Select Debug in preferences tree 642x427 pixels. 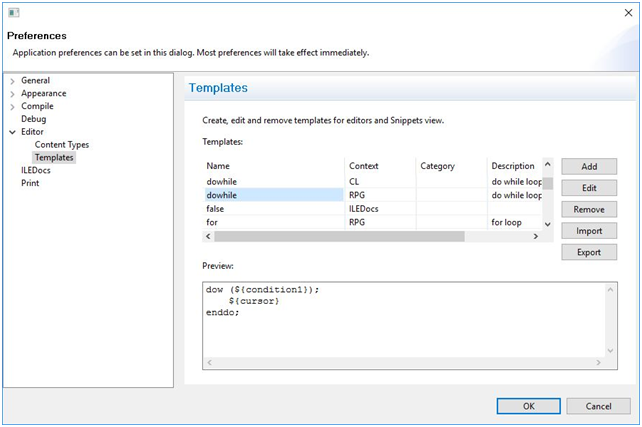coord(34,119)
